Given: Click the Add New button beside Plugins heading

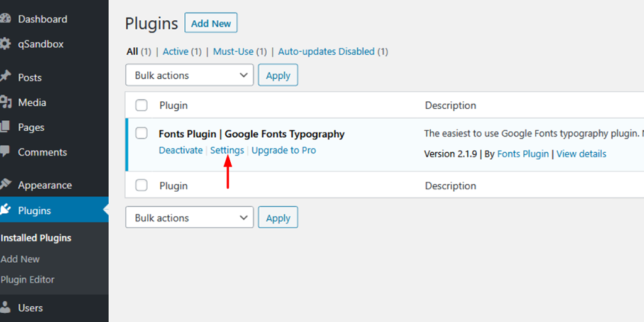Looking at the screenshot, I should point(211,23).
